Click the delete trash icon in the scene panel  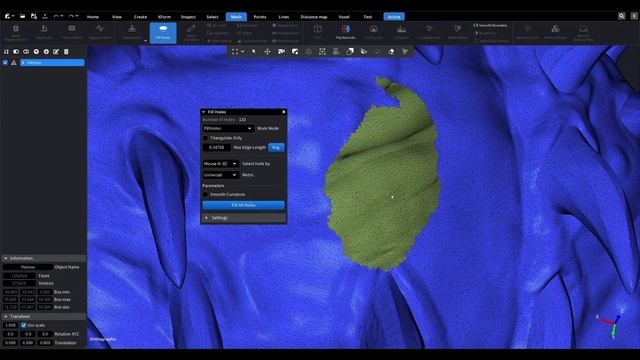[x=66, y=51]
